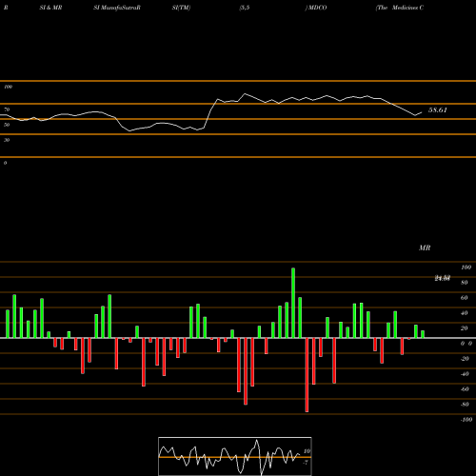Click the tallest green bar in the MR histogram
Image resolution: width=476 pixels, height=476 pixels.
coord(293,303)
